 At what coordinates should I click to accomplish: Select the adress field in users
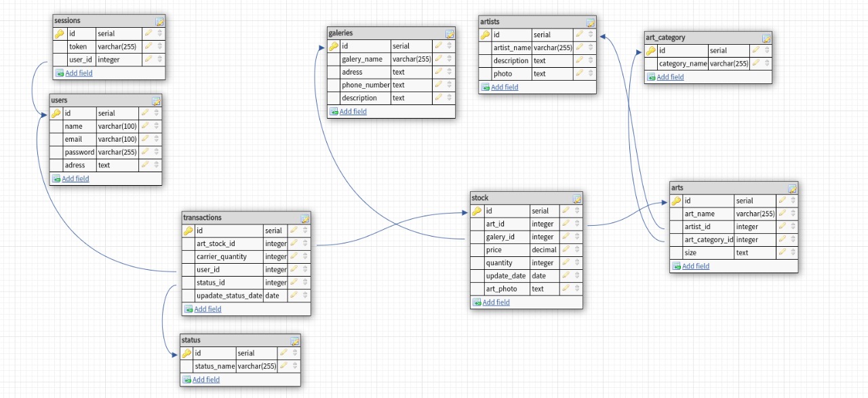[x=75, y=165]
